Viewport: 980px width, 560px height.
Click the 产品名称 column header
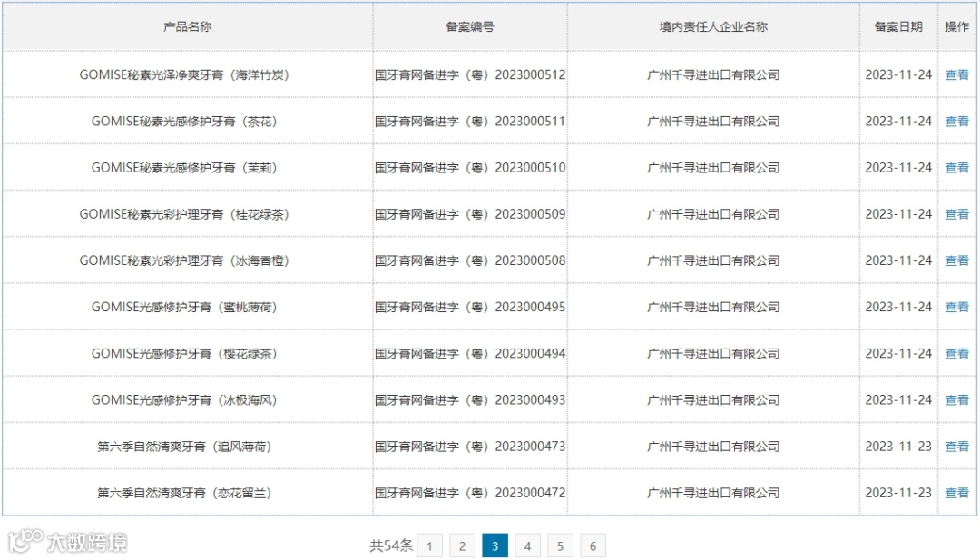188,27
